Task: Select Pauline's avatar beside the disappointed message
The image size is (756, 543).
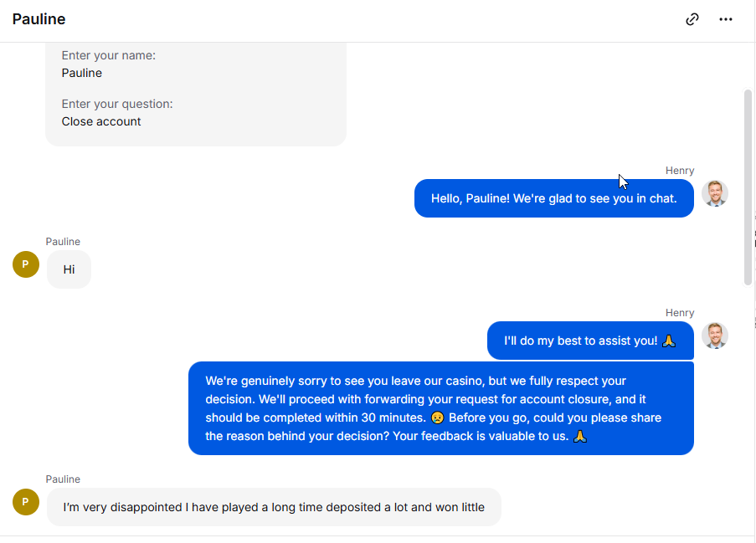Action: click(x=26, y=502)
